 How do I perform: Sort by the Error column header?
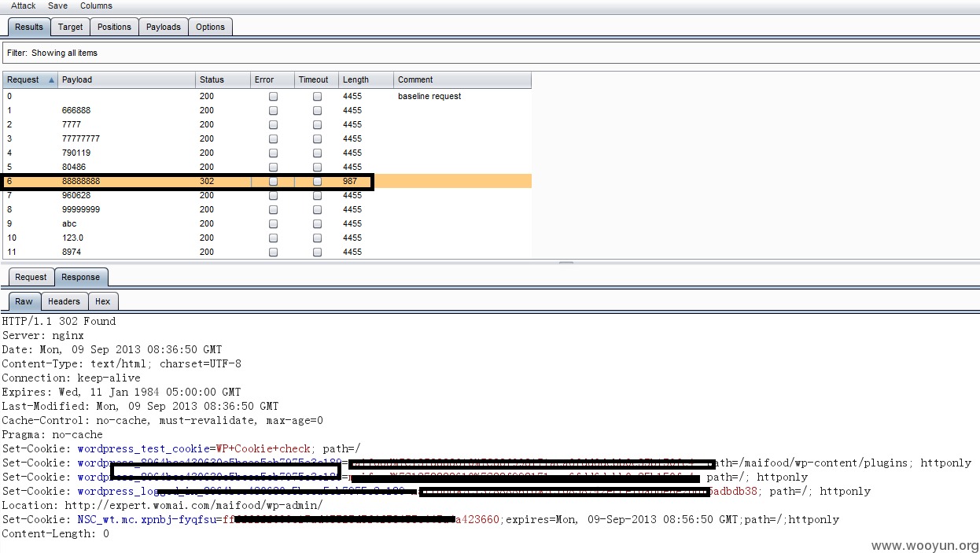(272, 79)
